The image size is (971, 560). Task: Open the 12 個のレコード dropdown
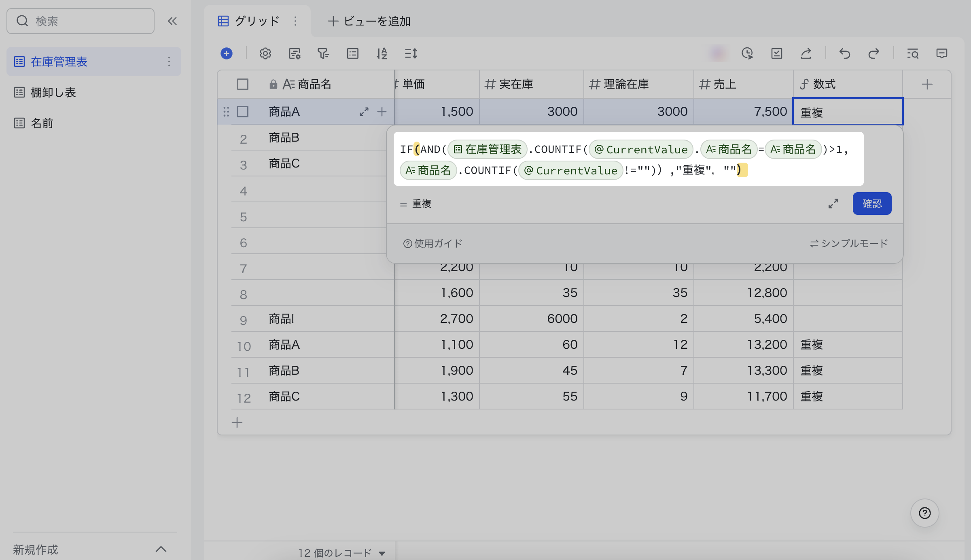click(341, 553)
